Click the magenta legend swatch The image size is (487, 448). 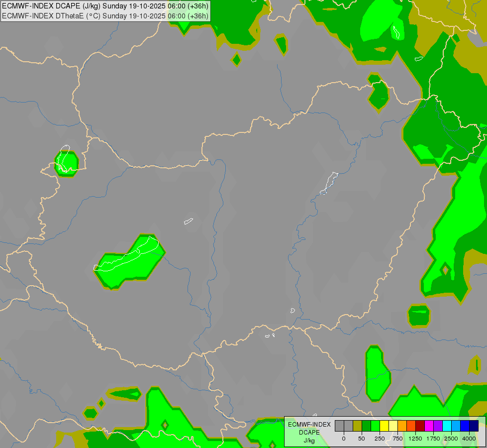(x=429, y=426)
